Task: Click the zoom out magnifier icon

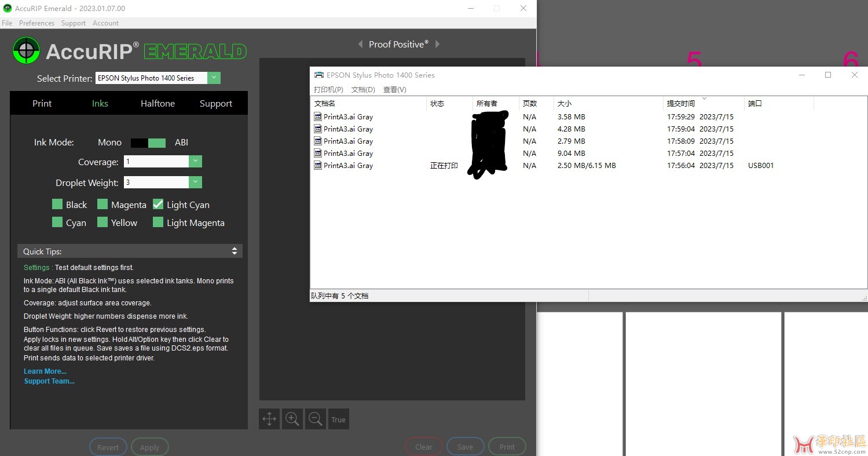Action: [316, 419]
